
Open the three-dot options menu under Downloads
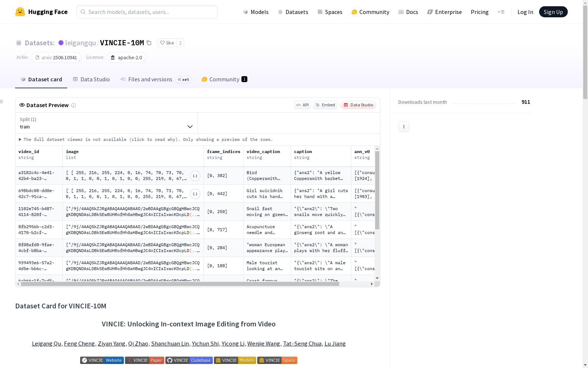coord(404,127)
